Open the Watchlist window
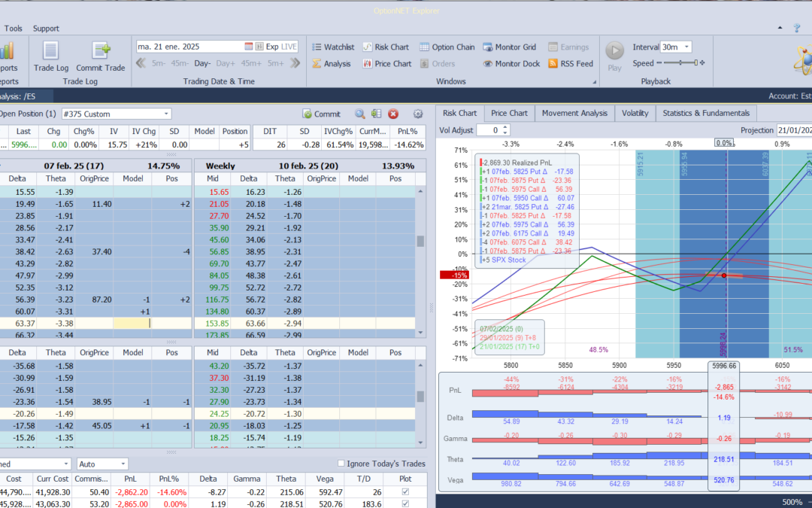 (x=333, y=47)
